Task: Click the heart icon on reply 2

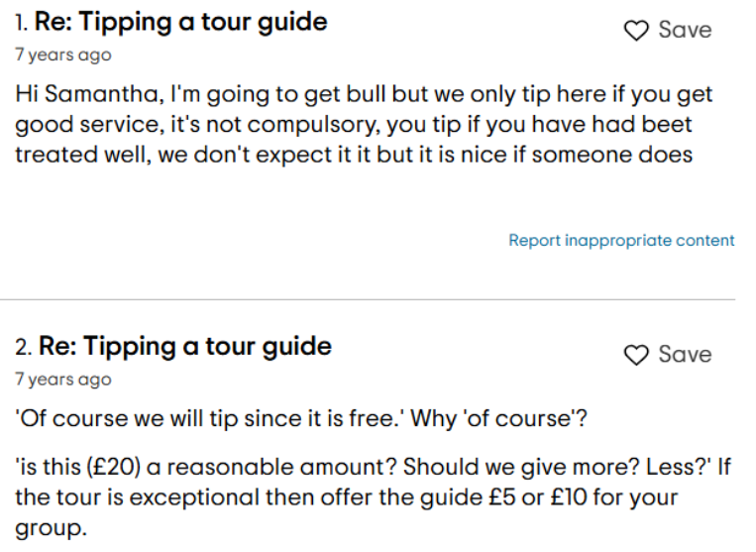Action: 636,355
